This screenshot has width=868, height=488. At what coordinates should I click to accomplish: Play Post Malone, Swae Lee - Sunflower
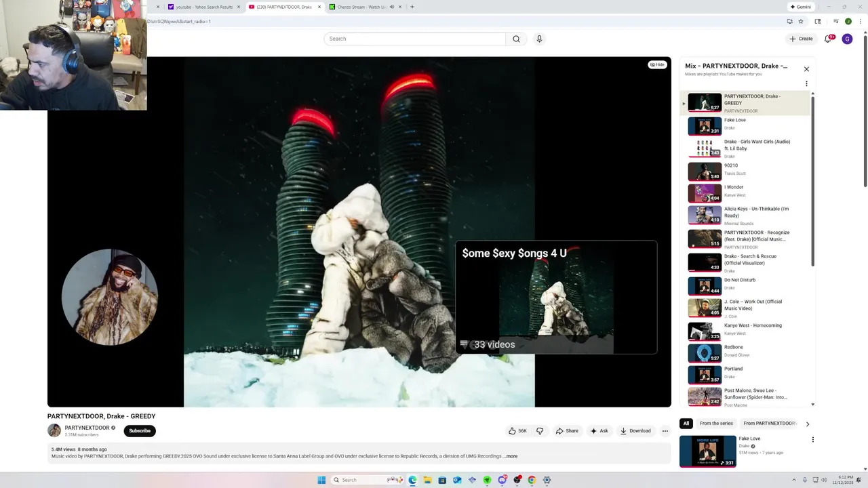745,396
